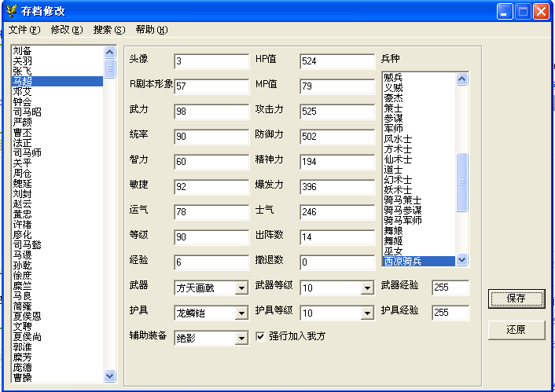Close the 存档修改 window
555x392 pixels.
point(542,12)
